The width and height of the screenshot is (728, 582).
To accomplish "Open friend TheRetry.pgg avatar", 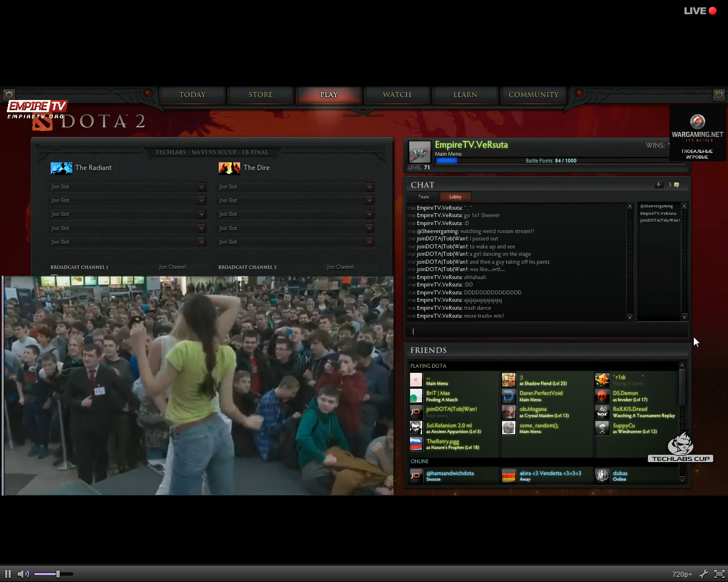I will [416, 444].
